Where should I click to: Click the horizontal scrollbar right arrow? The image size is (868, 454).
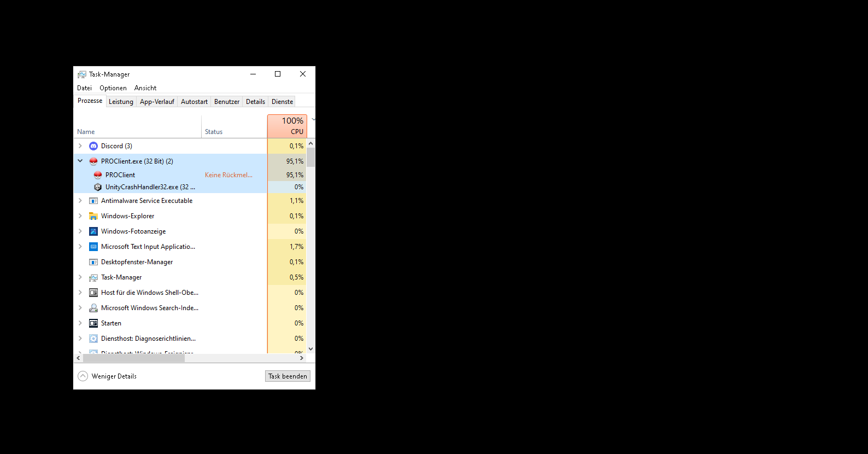pyautogui.click(x=302, y=358)
